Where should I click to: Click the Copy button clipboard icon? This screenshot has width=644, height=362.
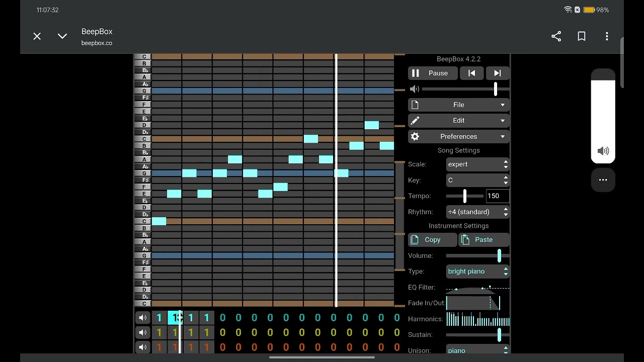(415, 240)
